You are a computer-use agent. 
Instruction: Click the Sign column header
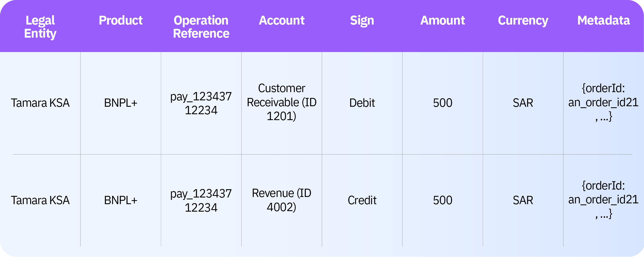[x=362, y=21]
